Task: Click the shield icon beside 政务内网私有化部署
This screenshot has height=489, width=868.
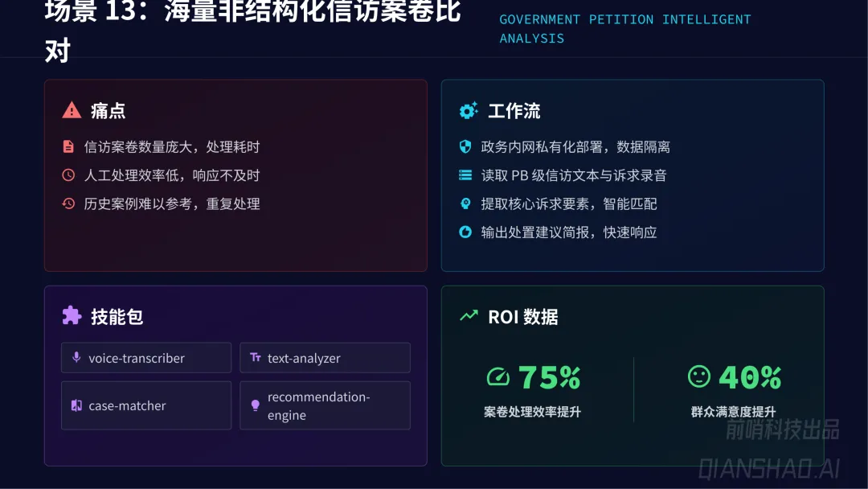Action: coord(465,146)
